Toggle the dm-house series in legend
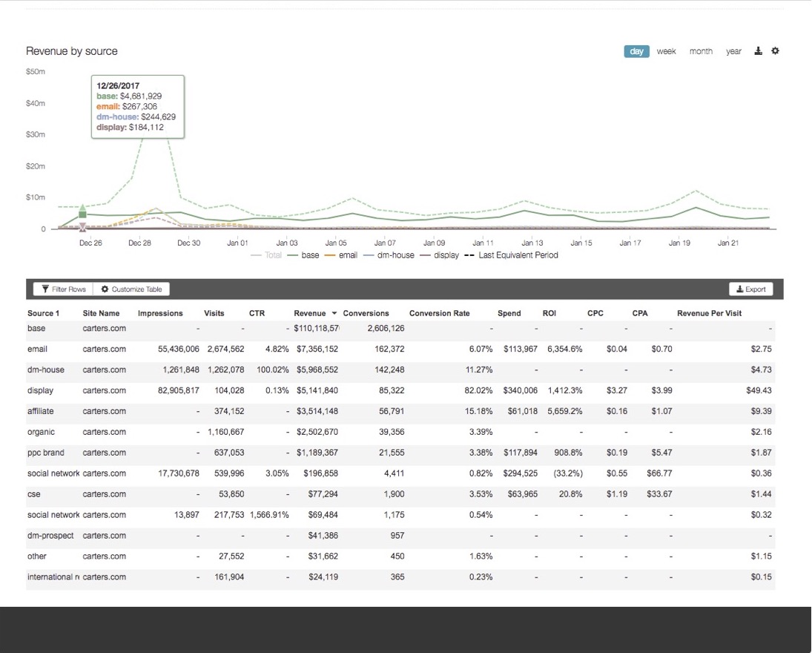 coord(389,255)
